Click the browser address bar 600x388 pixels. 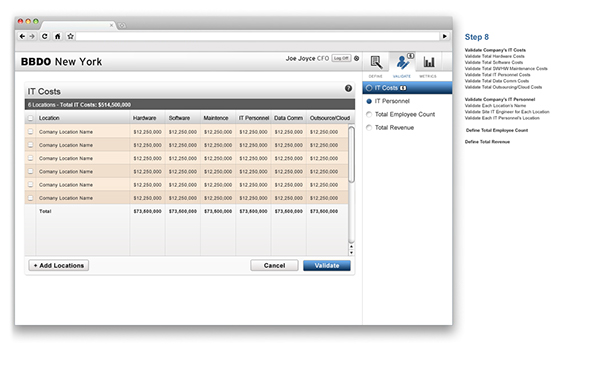pos(258,36)
